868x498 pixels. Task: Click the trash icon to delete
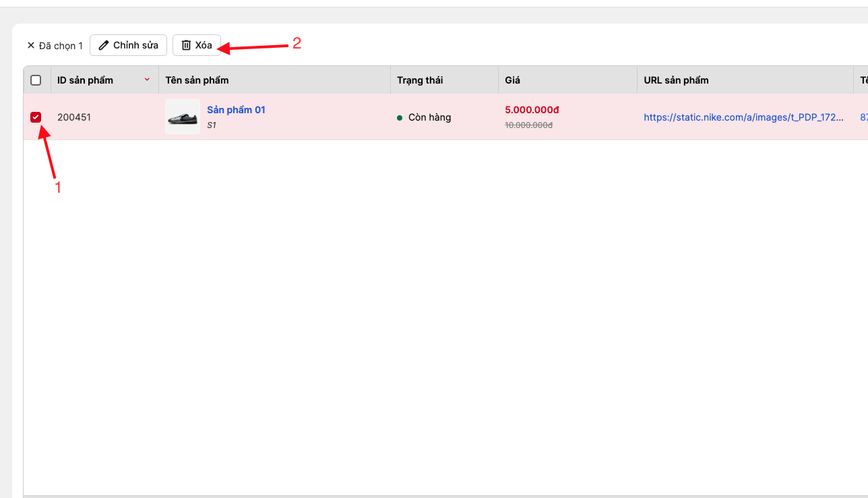(x=186, y=45)
